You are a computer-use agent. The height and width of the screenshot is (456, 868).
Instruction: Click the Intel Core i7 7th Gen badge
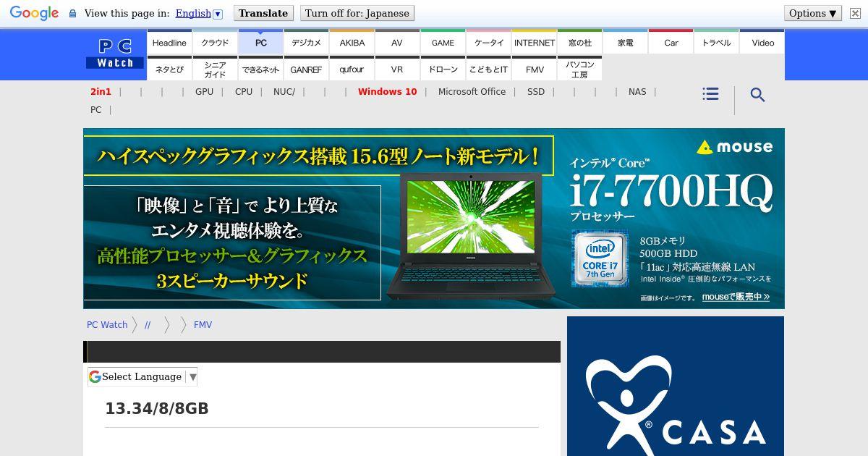point(600,258)
